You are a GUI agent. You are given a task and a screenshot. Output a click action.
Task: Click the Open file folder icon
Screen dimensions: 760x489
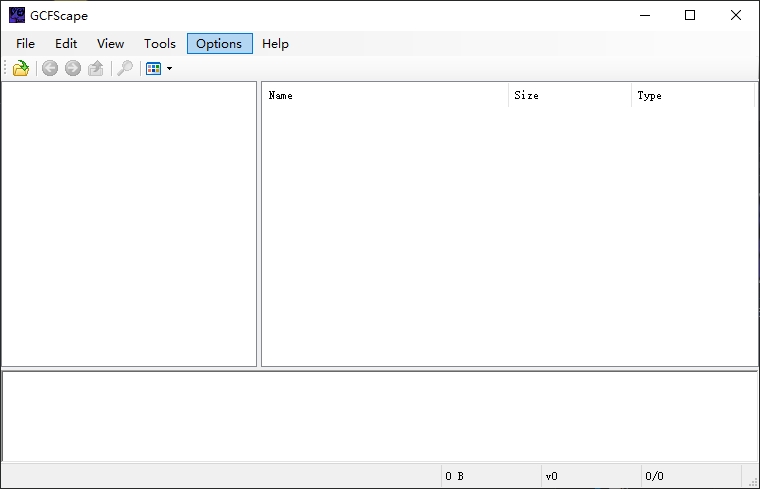coord(21,68)
